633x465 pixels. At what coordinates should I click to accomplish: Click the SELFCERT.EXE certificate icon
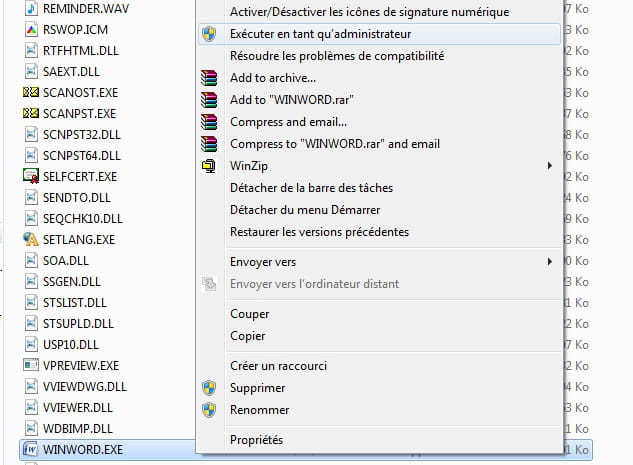[31, 176]
